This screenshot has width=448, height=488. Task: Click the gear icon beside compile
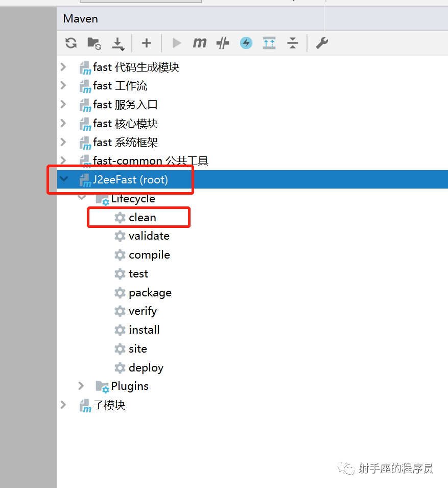click(x=120, y=255)
